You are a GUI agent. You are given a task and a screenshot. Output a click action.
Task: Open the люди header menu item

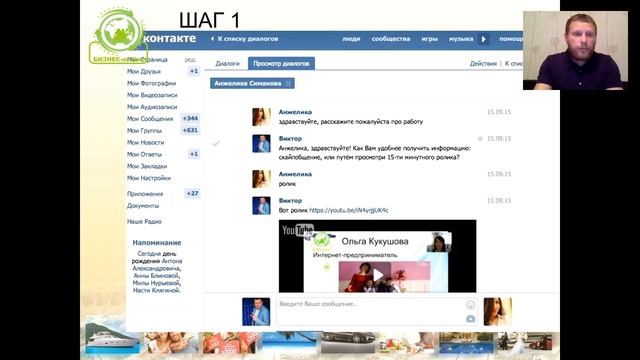click(351, 39)
